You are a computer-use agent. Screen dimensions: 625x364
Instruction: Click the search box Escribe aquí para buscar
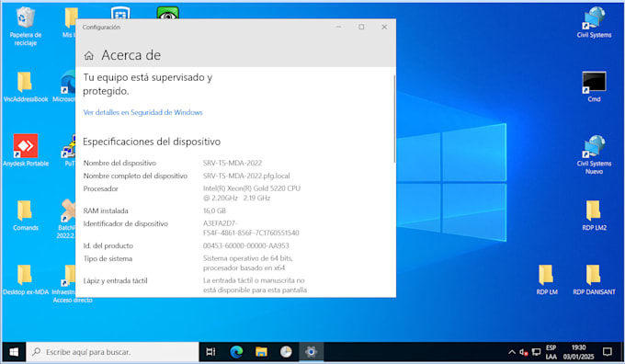[x=113, y=352]
